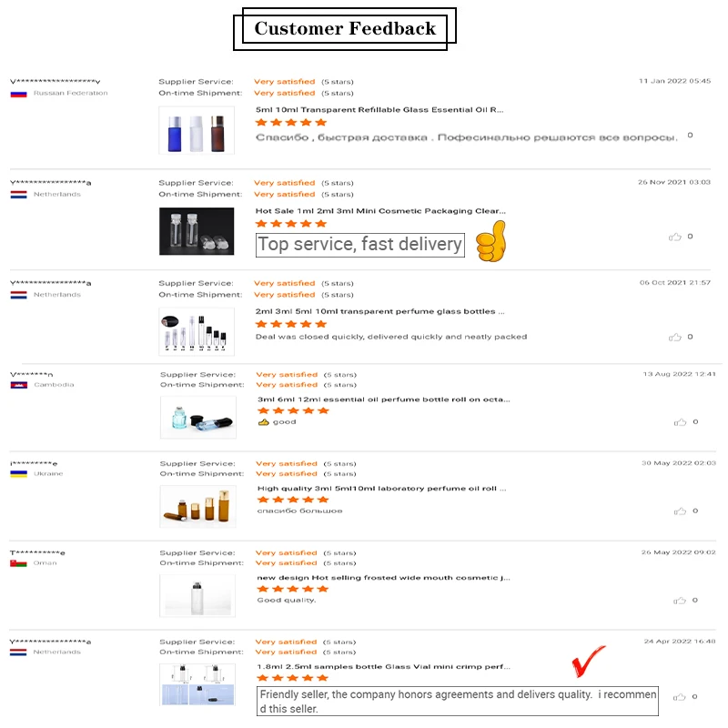The width and height of the screenshot is (728, 728).
Task: Open the blue, white and amber bottles thumbnail
Action: click(x=197, y=130)
